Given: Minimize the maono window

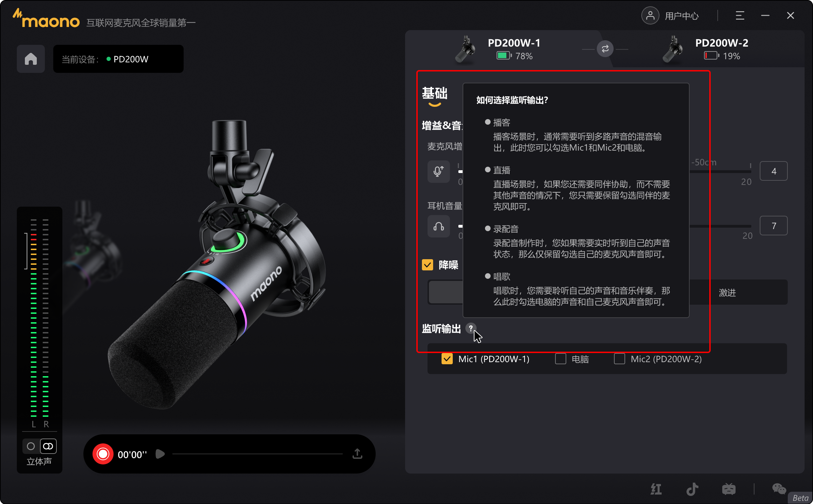Looking at the screenshot, I should tap(765, 16).
